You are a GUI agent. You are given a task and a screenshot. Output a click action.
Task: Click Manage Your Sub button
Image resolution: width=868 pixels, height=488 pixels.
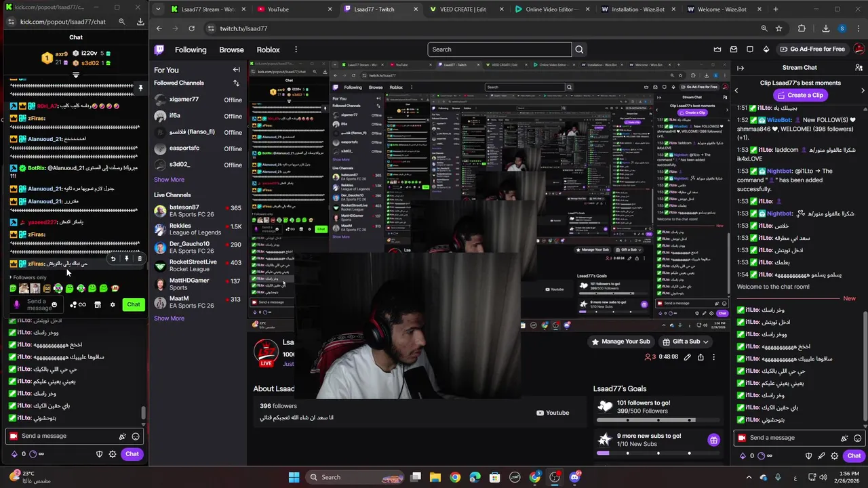[620, 342]
